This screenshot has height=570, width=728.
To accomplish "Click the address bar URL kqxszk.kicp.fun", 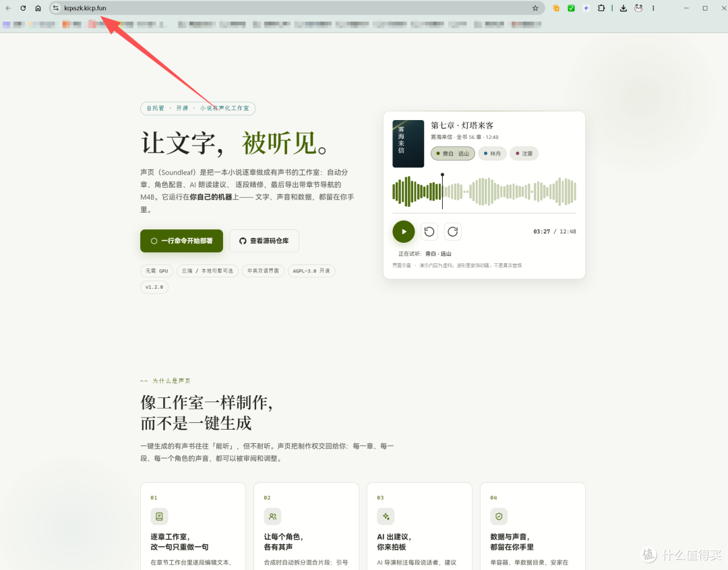I will [x=85, y=8].
